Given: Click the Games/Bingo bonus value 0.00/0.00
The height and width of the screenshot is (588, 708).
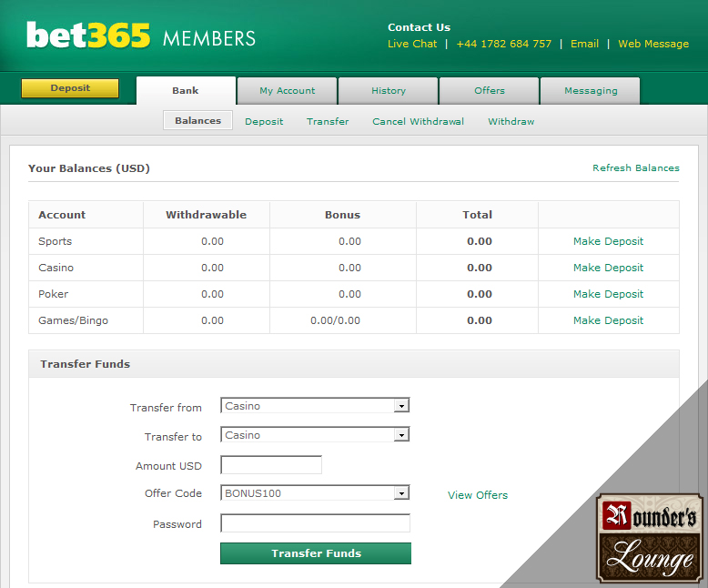Looking at the screenshot, I should click(336, 320).
